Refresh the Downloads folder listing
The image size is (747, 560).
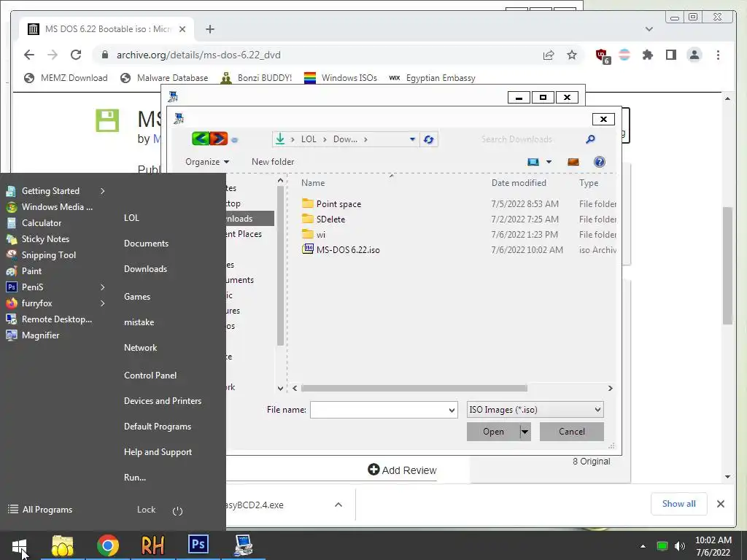pos(428,139)
